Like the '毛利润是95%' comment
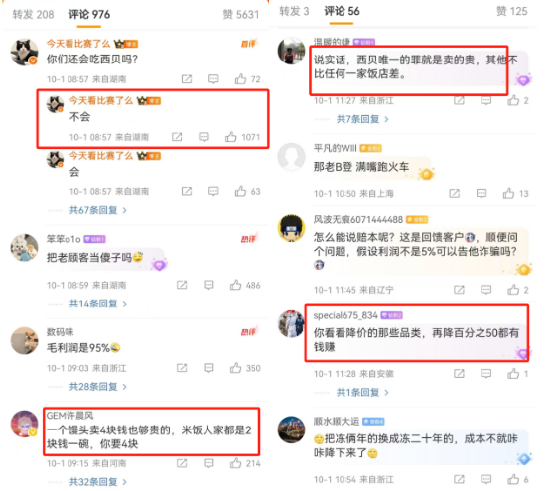Viewport: 550px width, 491px height. click(x=235, y=368)
